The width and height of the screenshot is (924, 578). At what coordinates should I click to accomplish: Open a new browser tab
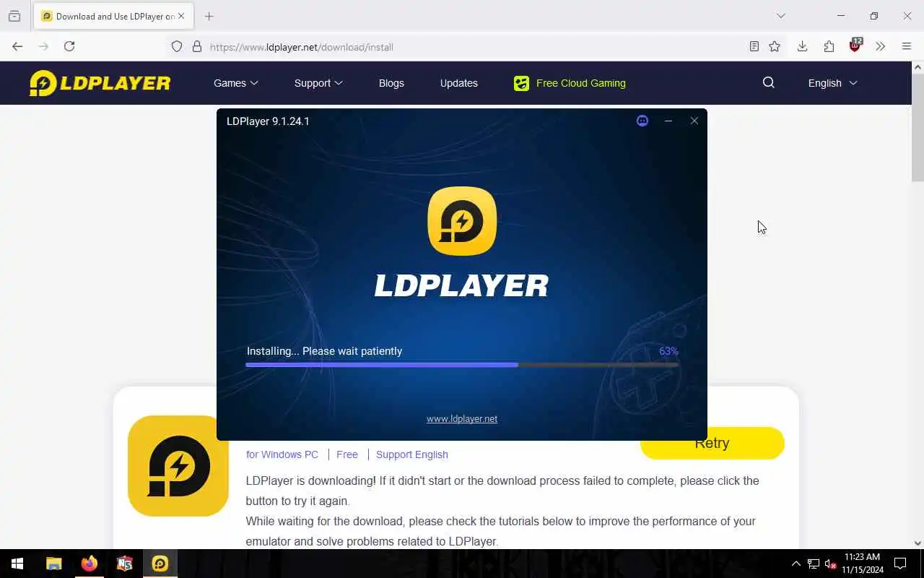209,16
